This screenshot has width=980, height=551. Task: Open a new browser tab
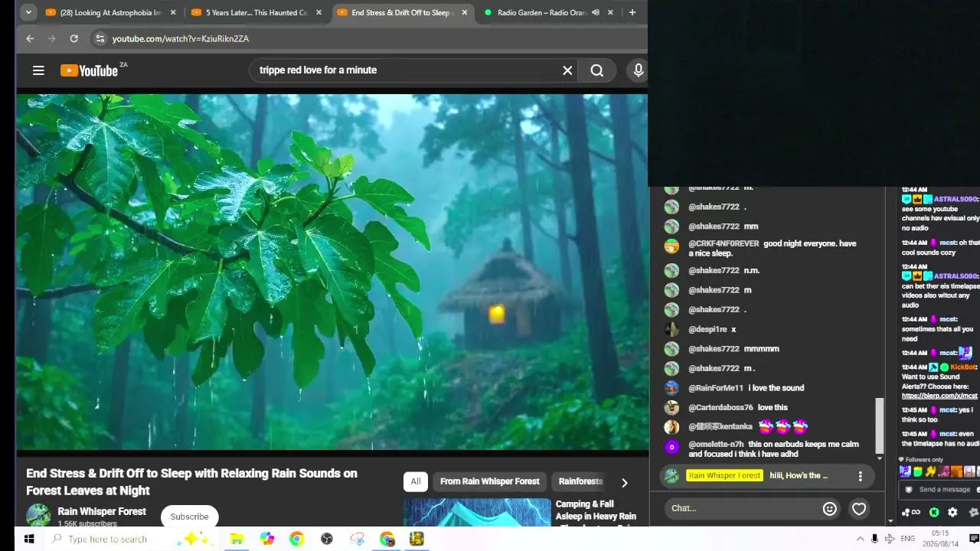click(632, 12)
